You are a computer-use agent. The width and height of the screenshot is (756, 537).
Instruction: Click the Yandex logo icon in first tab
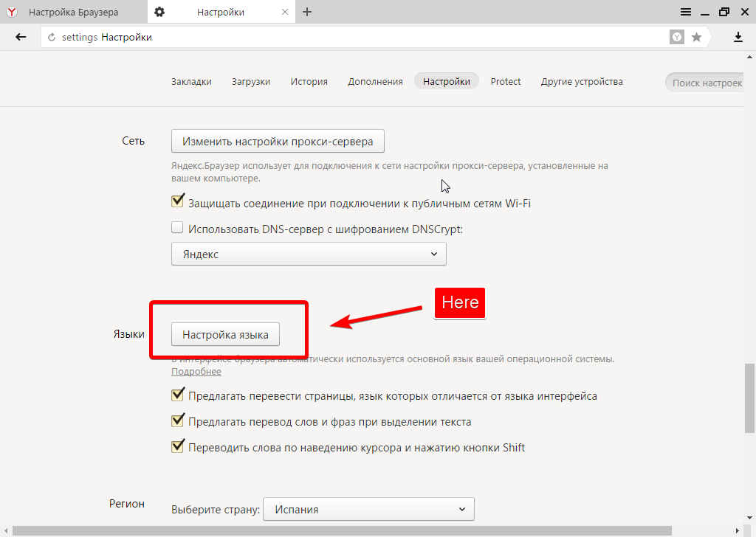[12, 12]
